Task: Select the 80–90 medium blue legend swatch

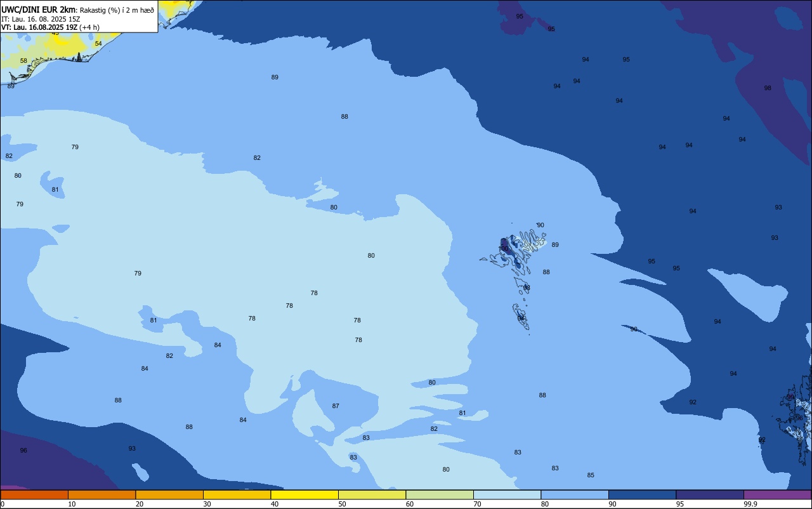Action: tap(575, 494)
